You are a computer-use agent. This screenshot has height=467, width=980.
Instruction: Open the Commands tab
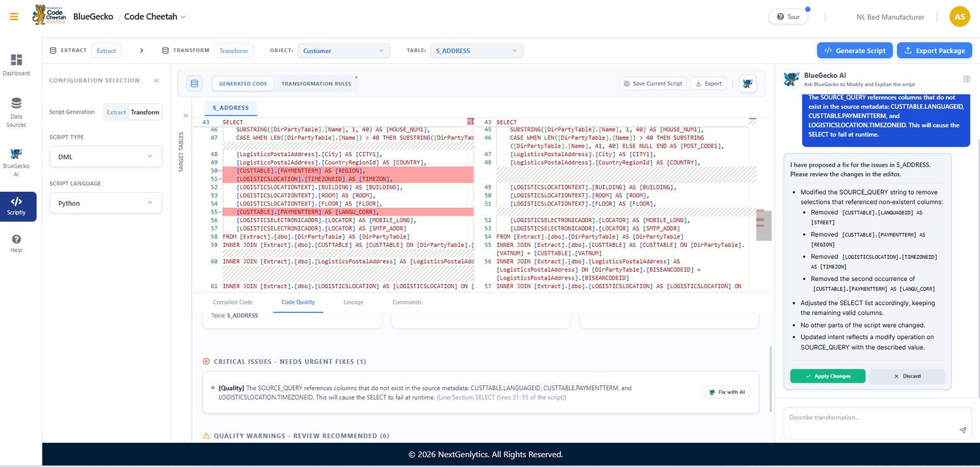407,302
